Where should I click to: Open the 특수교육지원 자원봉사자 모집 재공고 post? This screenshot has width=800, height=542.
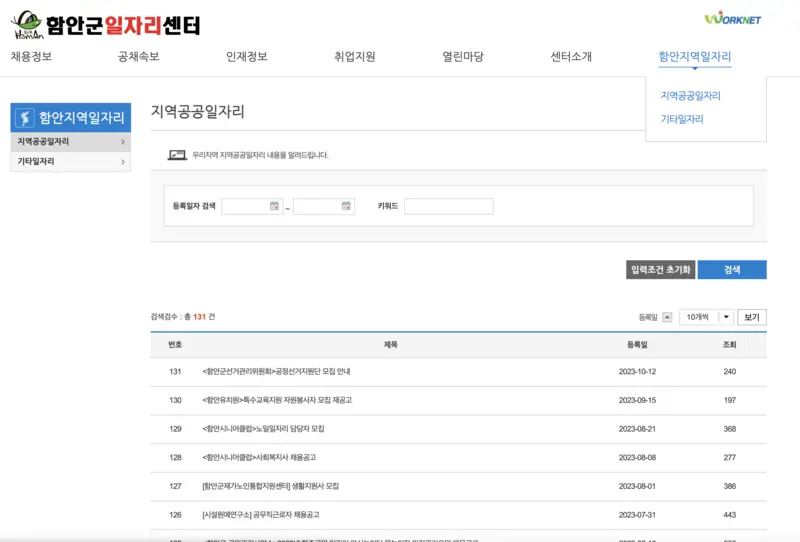tap(277, 400)
